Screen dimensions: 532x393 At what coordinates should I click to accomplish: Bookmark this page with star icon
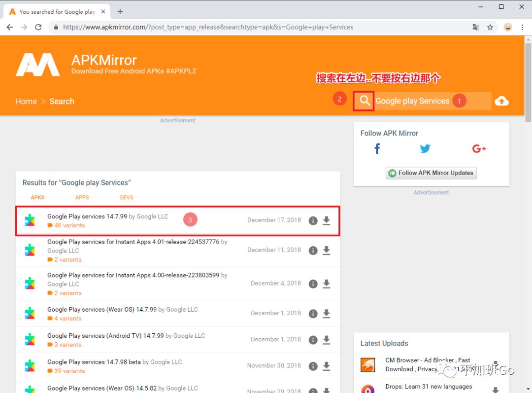pos(490,27)
